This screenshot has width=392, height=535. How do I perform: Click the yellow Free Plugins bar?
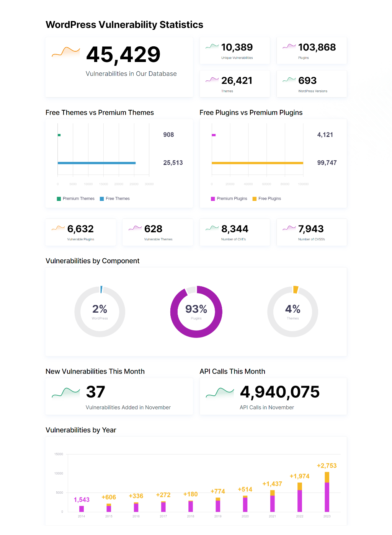click(257, 163)
